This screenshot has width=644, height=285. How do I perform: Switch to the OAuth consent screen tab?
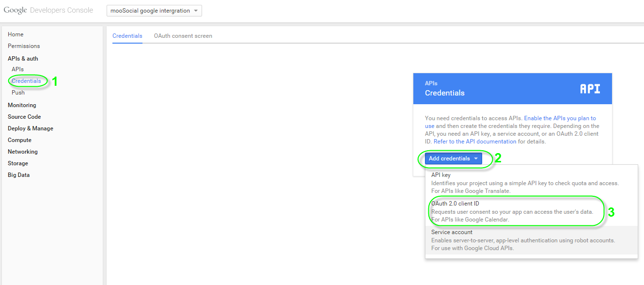(183, 36)
